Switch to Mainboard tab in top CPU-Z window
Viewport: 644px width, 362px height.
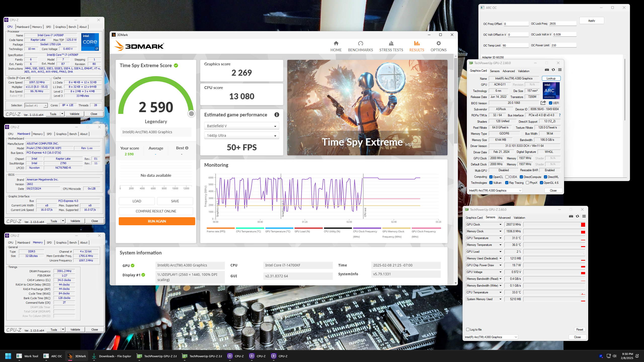click(23, 27)
